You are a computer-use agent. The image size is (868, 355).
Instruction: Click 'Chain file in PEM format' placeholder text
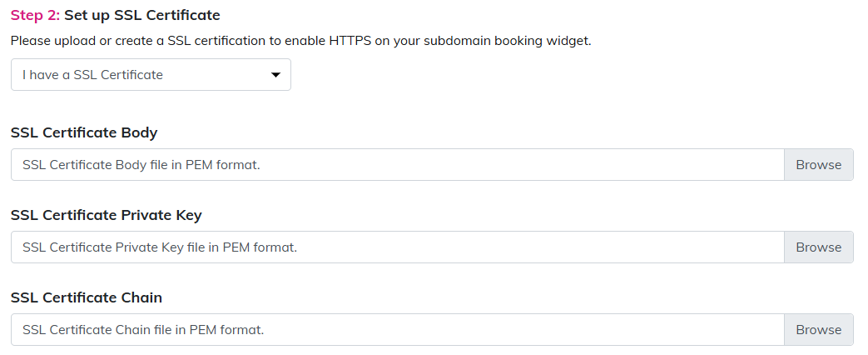191,330
